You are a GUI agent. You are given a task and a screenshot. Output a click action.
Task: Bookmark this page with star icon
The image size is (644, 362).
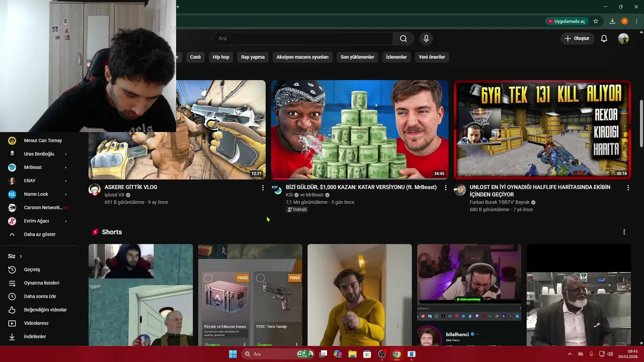click(596, 21)
